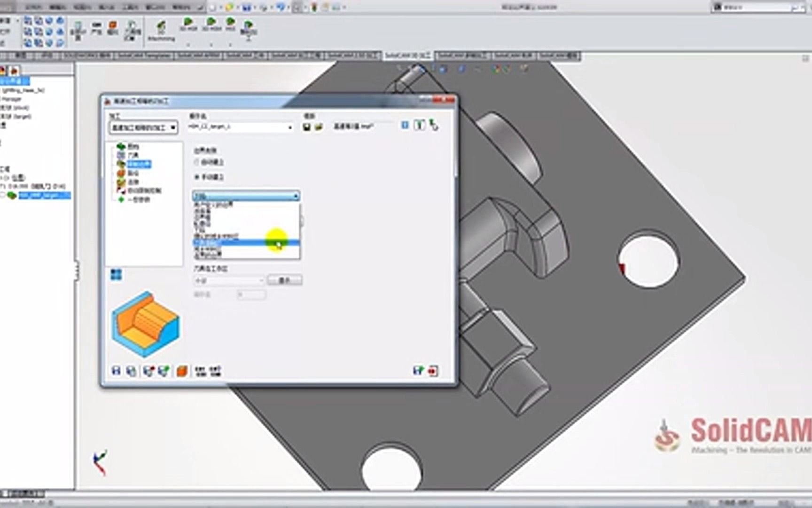This screenshot has height=508, width=812.
Task: Click the Show button next to tolerance field
Action: click(285, 280)
